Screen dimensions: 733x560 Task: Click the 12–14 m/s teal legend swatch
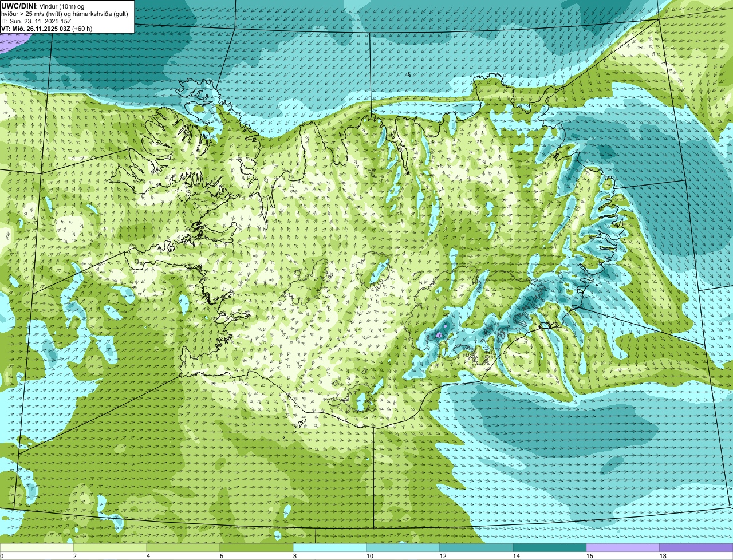476,548
